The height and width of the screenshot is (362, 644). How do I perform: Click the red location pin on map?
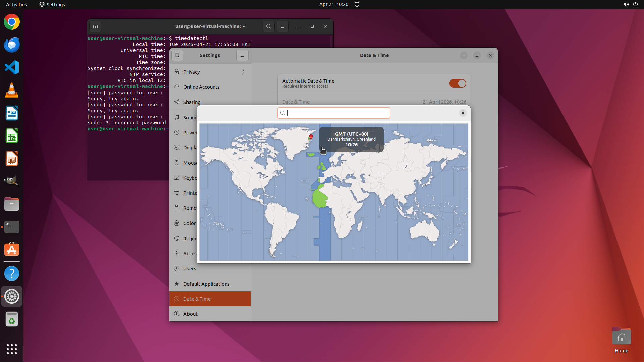click(311, 136)
